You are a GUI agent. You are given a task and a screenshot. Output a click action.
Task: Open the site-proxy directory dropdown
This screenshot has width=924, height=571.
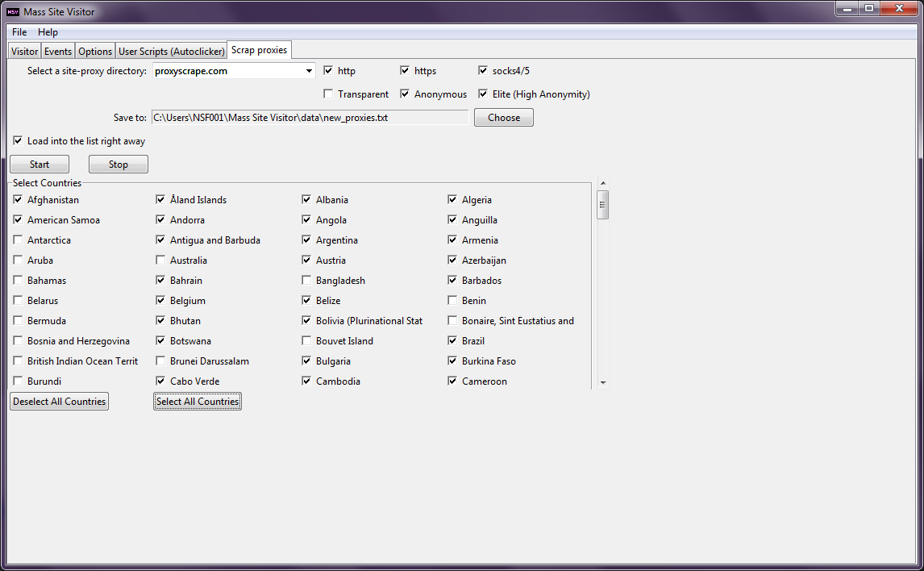pos(309,71)
